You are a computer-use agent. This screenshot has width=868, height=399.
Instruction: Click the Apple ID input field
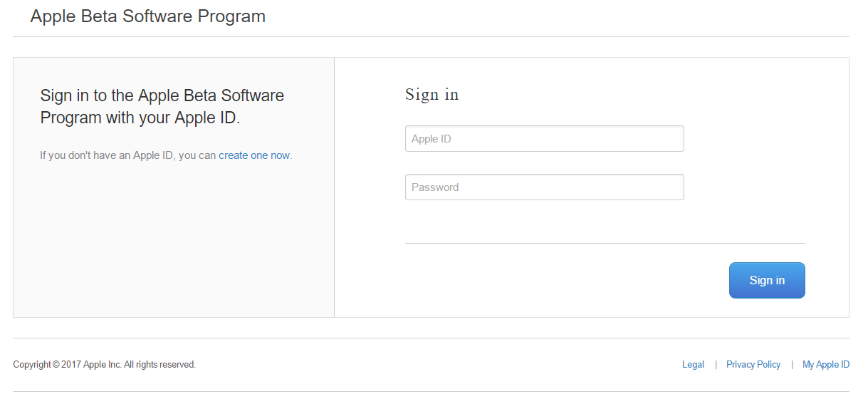(x=544, y=139)
